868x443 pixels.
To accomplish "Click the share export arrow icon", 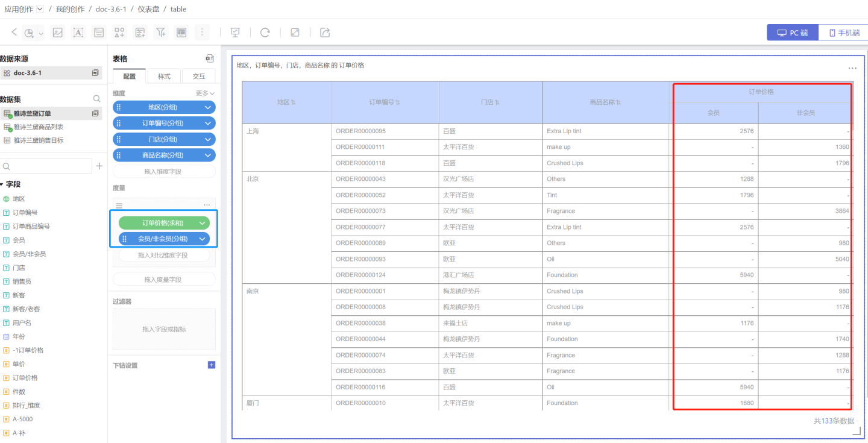I will [325, 33].
